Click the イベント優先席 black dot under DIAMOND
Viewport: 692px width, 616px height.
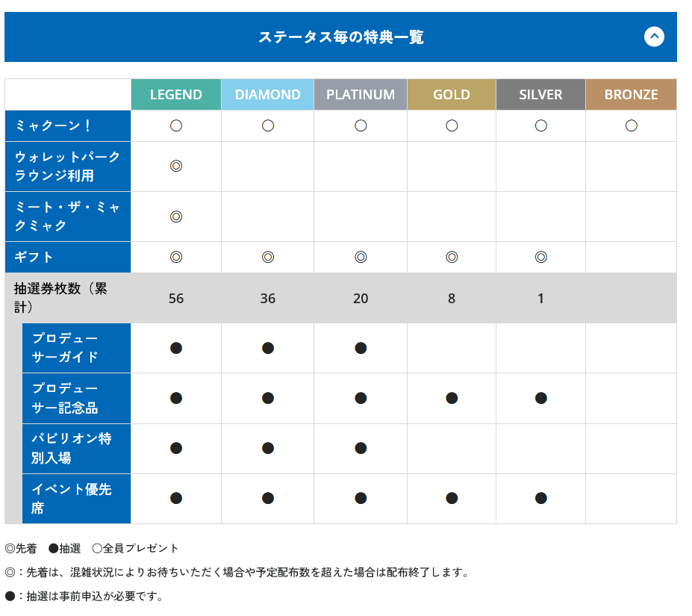268,499
